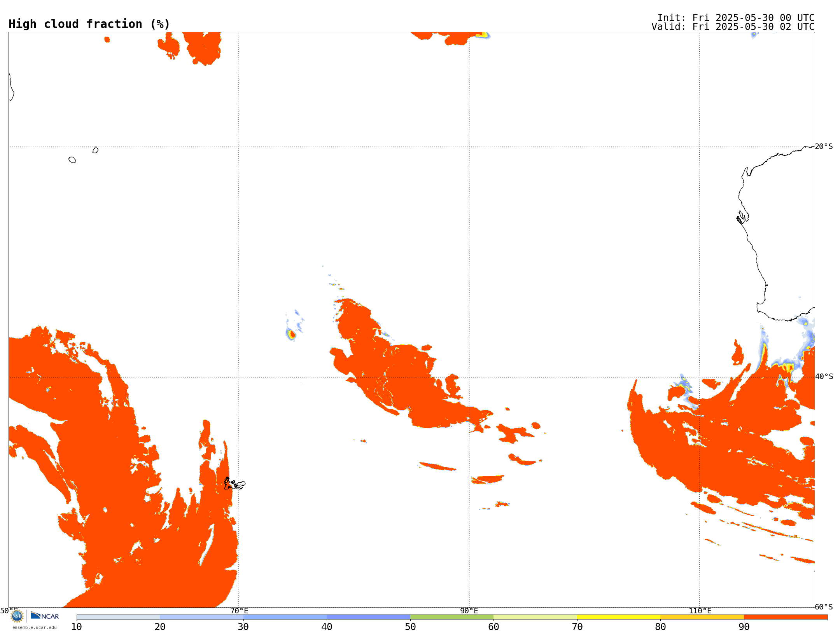This screenshot has width=840, height=632.
Task: Click the 70°E longitude label
Action: [239, 611]
